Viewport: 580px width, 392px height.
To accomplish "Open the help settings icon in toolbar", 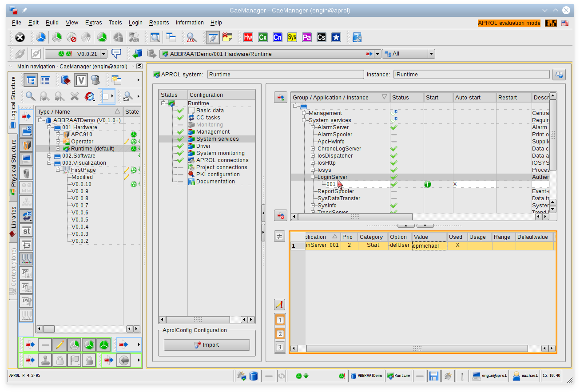I will 357,38.
